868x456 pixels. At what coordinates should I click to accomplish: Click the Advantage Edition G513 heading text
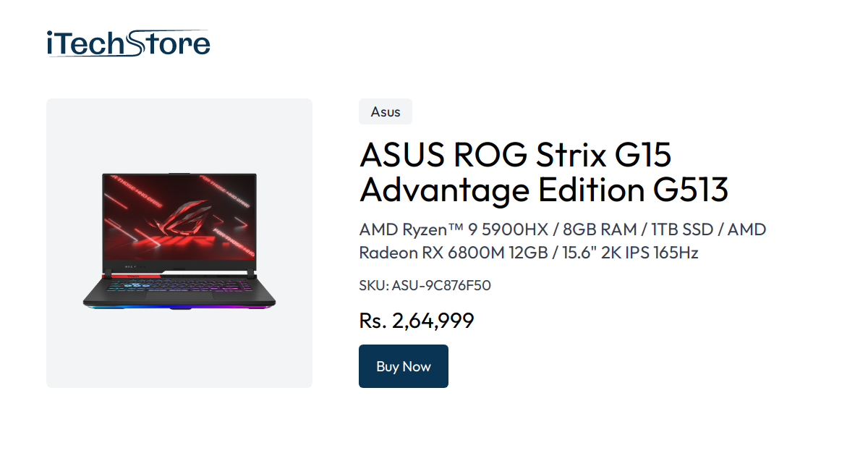[x=544, y=190]
